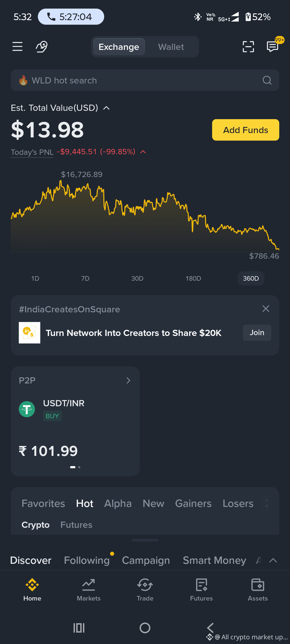The height and width of the screenshot is (644, 290).
Task: Expand the Discover feed chevron
Action: click(273, 560)
